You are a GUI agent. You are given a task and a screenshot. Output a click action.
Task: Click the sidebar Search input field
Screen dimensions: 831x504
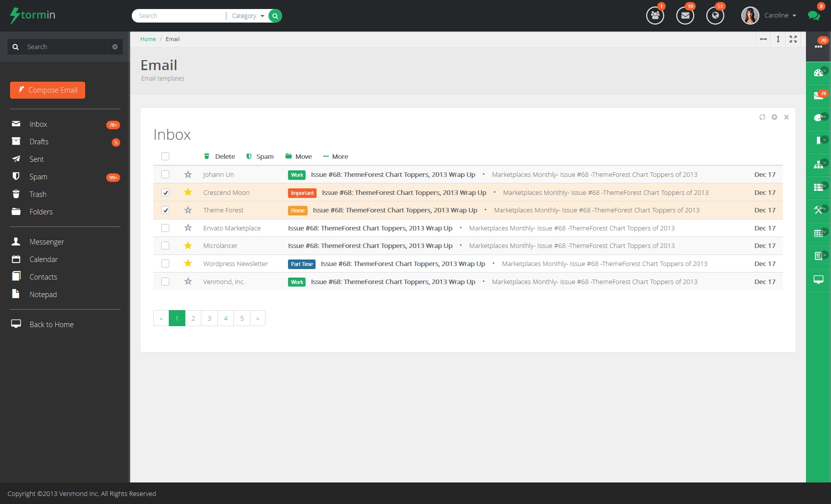[65, 47]
